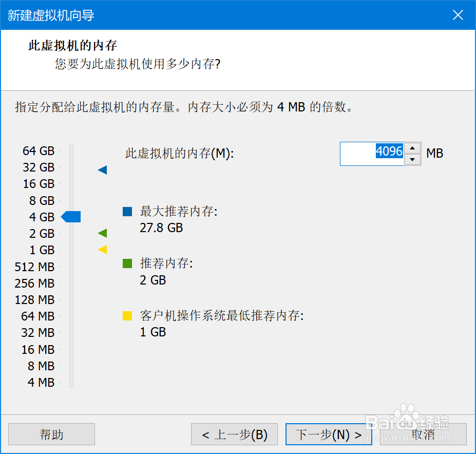Select the 16 MB scale label
476x454 pixels.
coord(38,350)
